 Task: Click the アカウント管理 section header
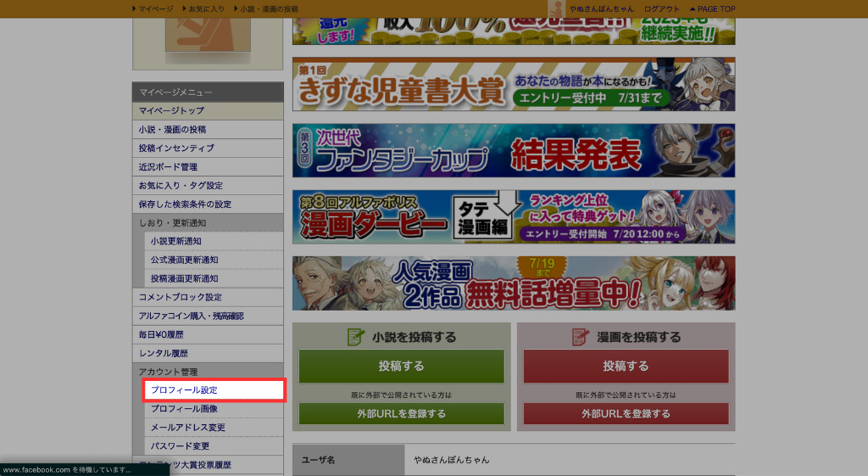208,372
